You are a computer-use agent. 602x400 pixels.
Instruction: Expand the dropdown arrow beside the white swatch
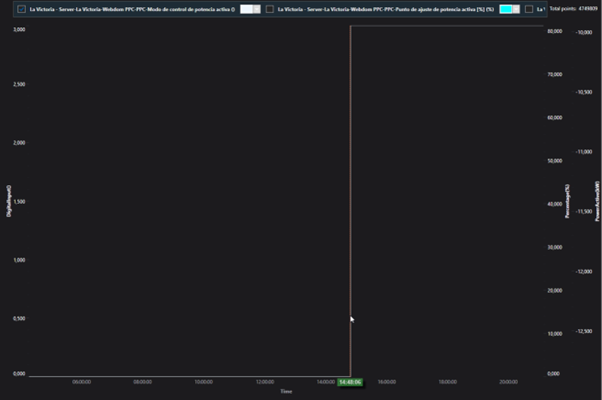259,9
